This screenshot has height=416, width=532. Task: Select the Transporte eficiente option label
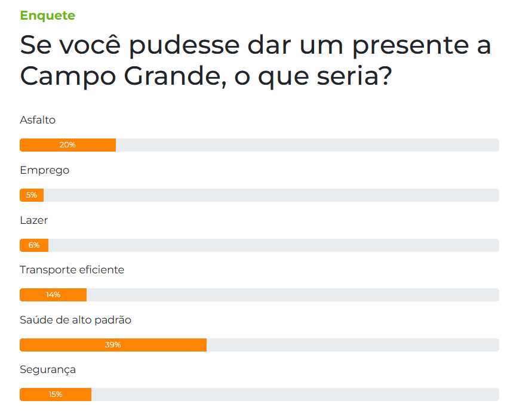coord(72,270)
